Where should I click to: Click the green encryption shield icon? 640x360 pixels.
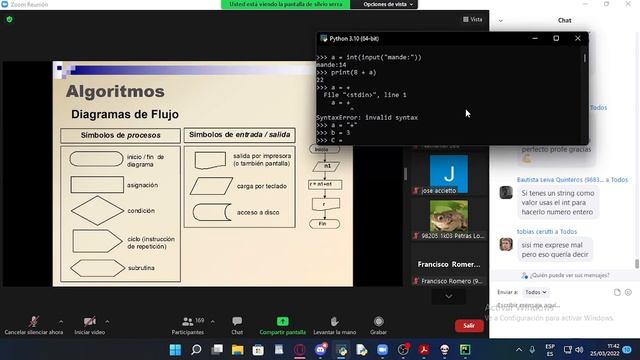tap(9, 19)
